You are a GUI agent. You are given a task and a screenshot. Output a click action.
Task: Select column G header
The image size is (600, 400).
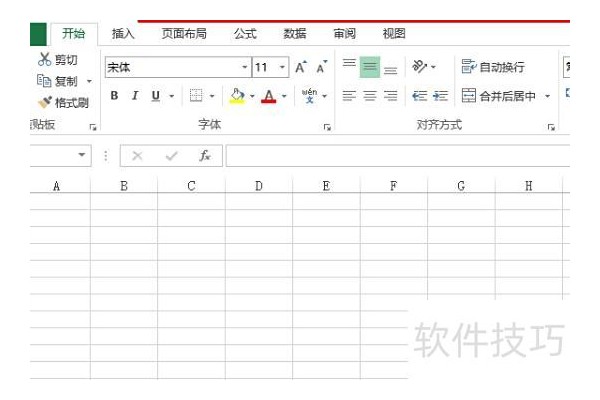461,186
